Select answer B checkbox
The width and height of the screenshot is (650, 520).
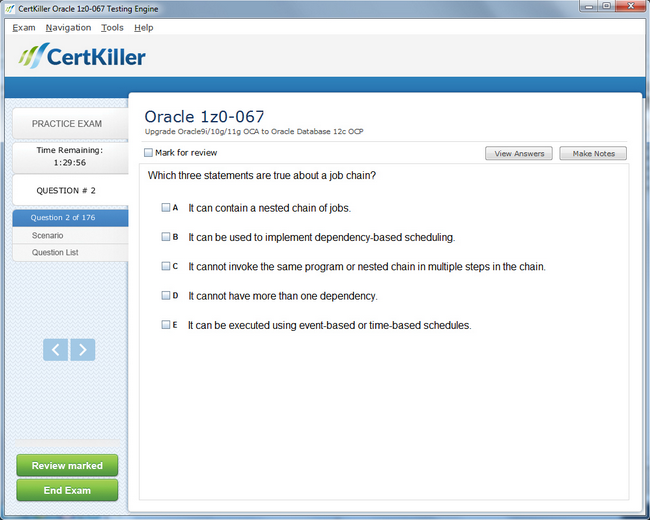coord(165,236)
